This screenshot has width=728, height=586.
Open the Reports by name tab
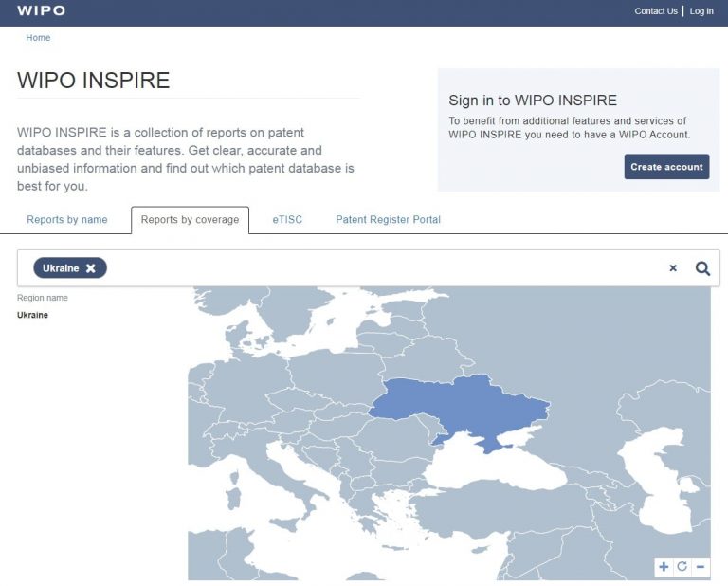point(67,220)
